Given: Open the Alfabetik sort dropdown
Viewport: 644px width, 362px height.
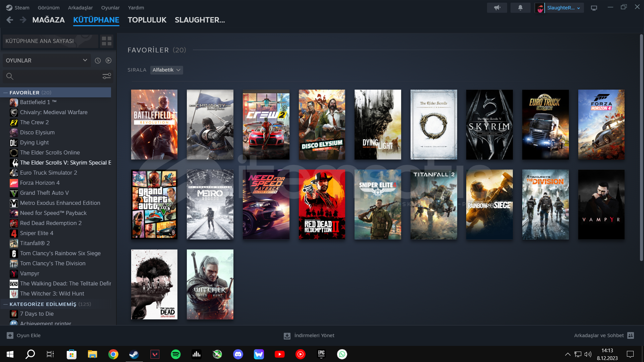Looking at the screenshot, I should tap(166, 70).
